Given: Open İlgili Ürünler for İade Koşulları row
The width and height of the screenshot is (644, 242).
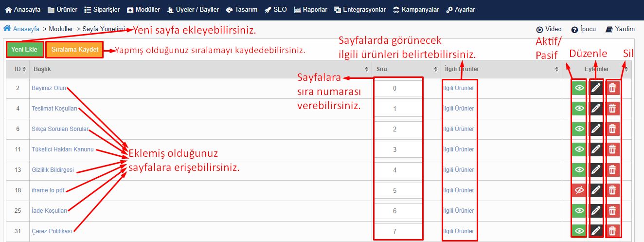Looking at the screenshot, I should coord(458,211).
